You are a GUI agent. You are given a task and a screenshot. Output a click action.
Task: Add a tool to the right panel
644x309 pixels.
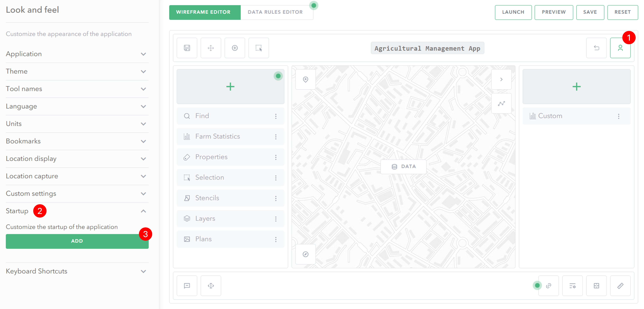coord(577,87)
